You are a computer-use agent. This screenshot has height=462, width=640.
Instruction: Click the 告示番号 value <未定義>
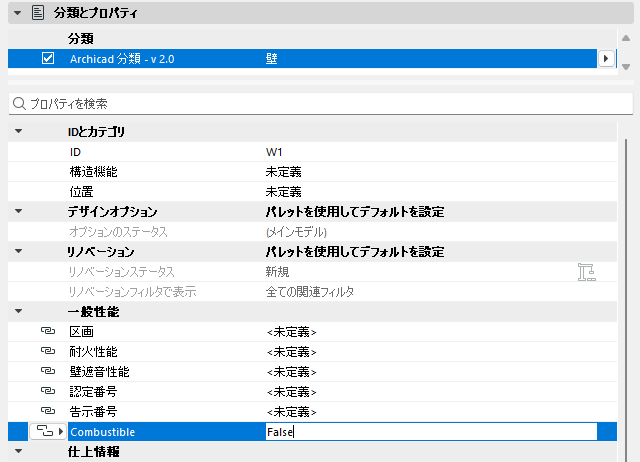tap(291, 412)
